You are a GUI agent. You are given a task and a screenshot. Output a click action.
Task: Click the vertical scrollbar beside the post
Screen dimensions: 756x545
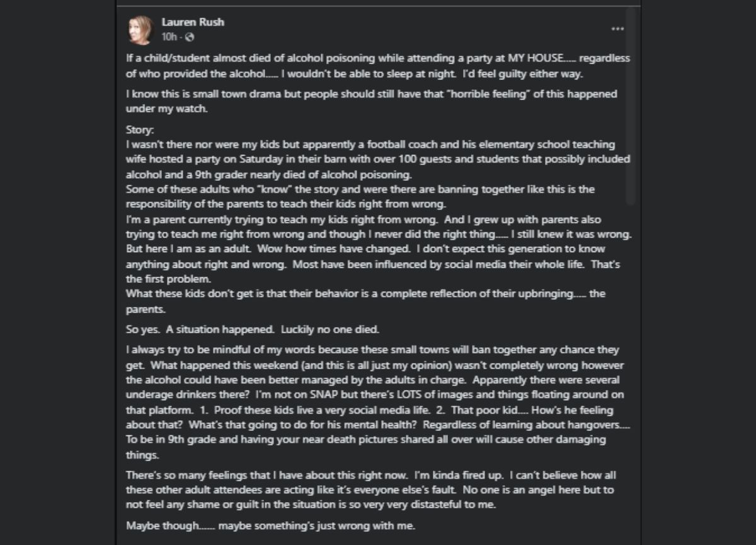(x=629, y=107)
